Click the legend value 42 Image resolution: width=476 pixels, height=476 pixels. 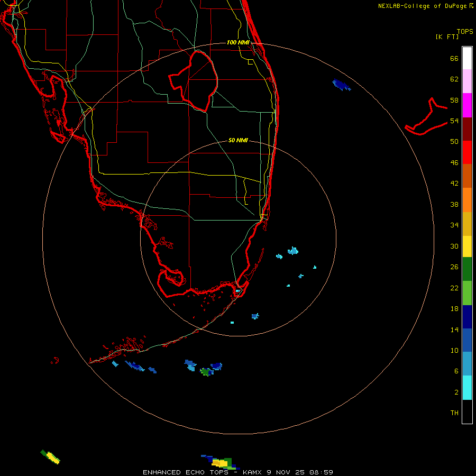point(454,184)
